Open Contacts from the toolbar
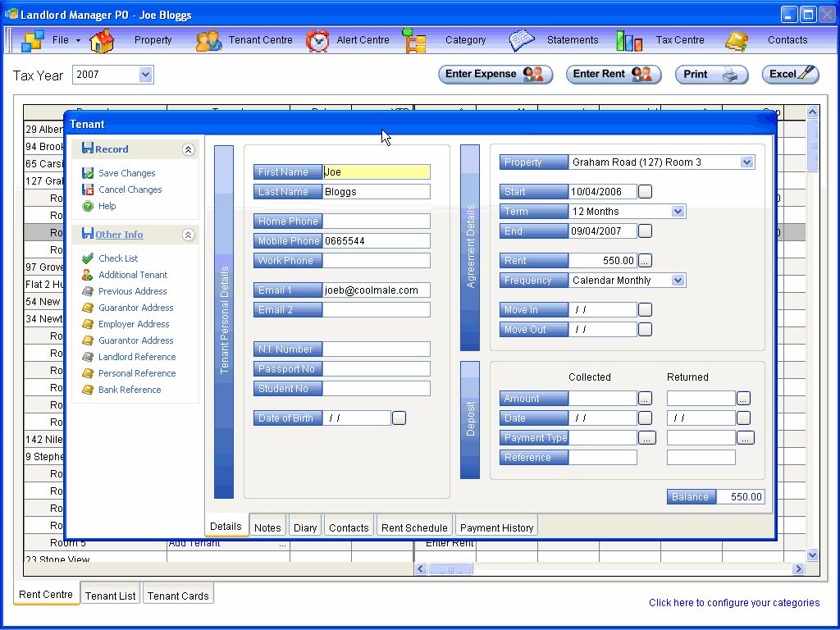Screen dimensions: 840x630 point(736,40)
